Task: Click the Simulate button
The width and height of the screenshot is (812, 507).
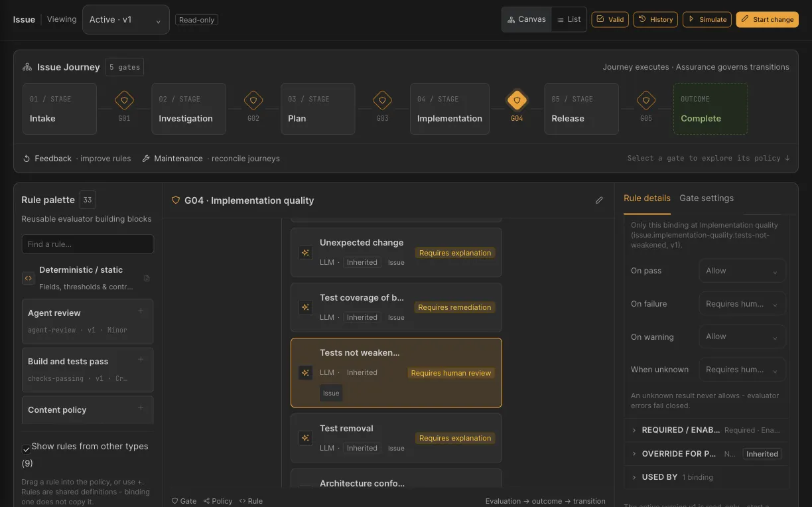Action: (707, 19)
